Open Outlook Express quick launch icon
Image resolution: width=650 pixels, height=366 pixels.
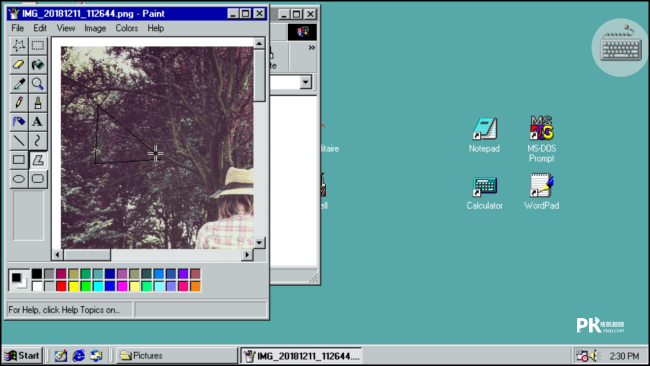[x=96, y=356]
